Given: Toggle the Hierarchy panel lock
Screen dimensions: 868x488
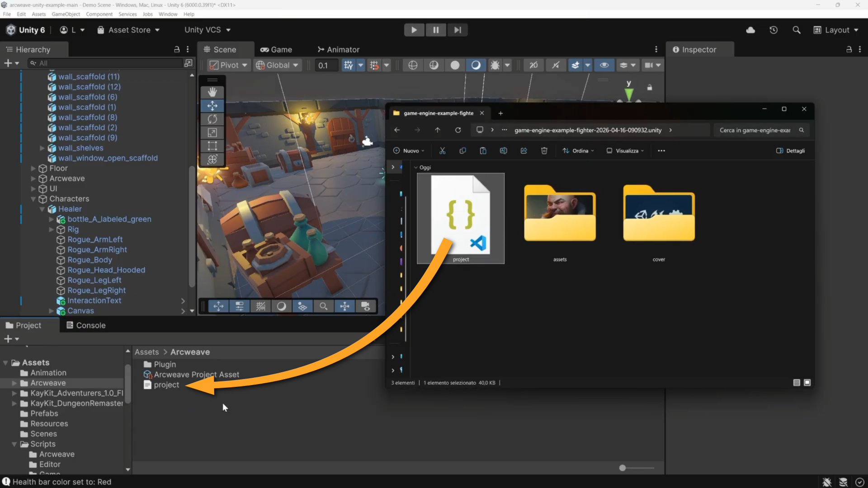Looking at the screenshot, I should click(x=177, y=49).
